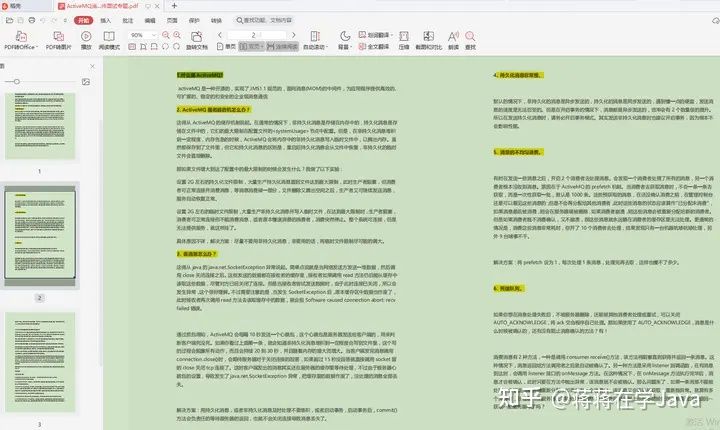Click the zoom out magnifier icon
The image size is (720, 430).
click(x=166, y=35)
